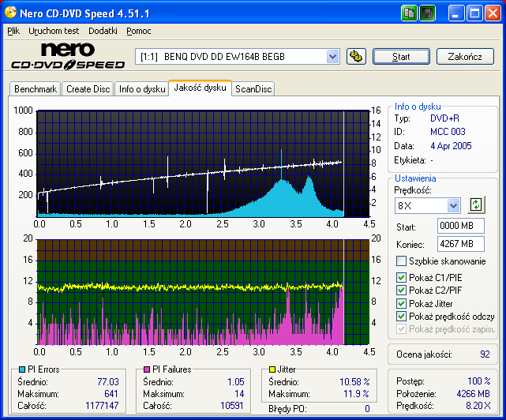The height and width of the screenshot is (420, 506).
Task: Click PI Errors total 1177147
Action: pyautogui.click(x=102, y=406)
